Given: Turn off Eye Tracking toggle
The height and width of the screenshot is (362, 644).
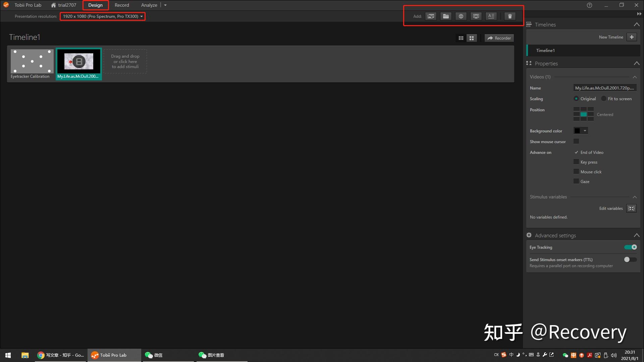Looking at the screenshot, I should coord(630,247).
